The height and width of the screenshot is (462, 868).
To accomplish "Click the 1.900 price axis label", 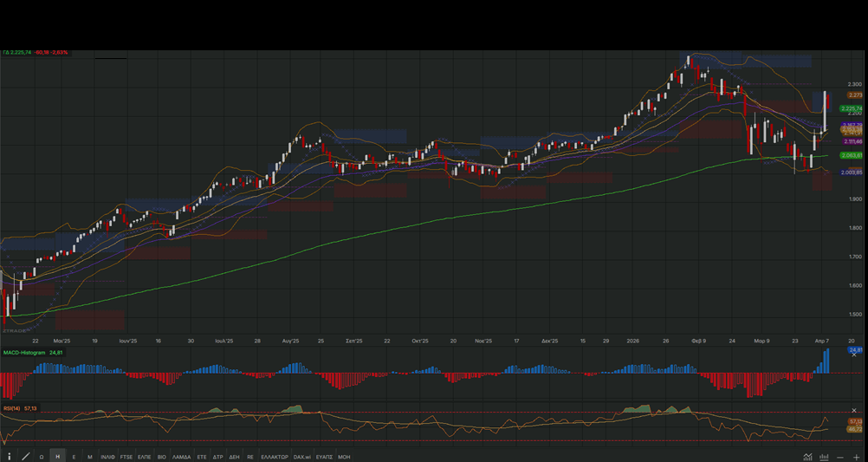I will pos(855,198).
